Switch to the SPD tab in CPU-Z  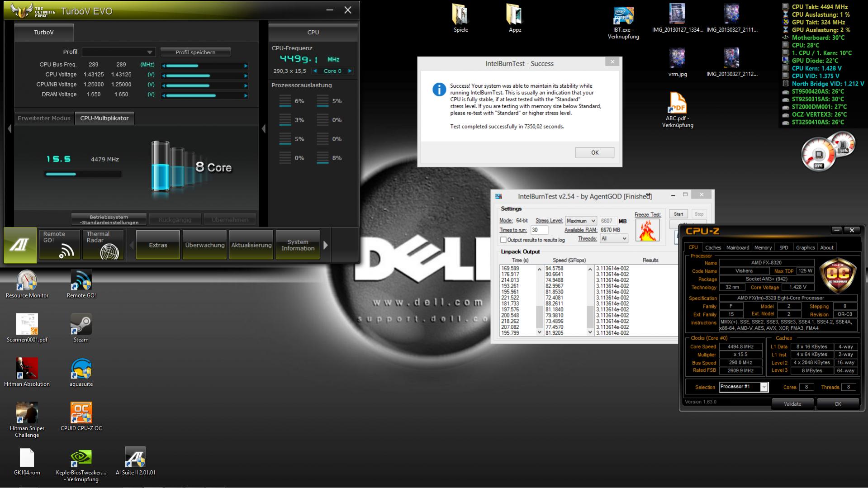(783, 247)
